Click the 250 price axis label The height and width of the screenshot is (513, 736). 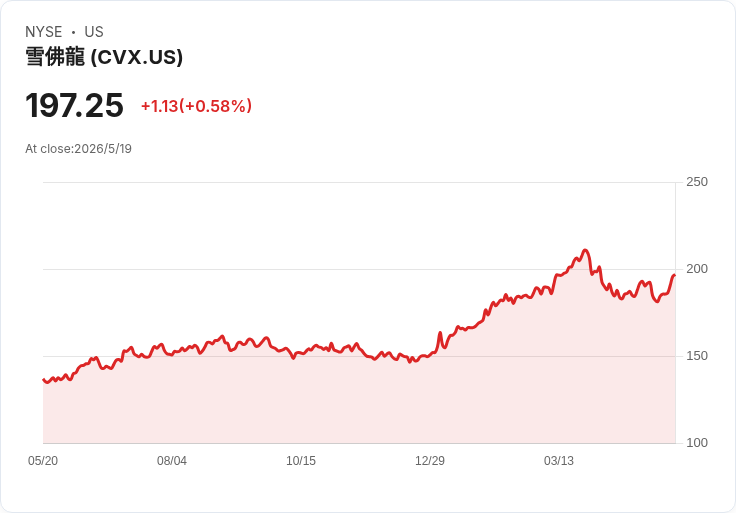pos(697,182)
